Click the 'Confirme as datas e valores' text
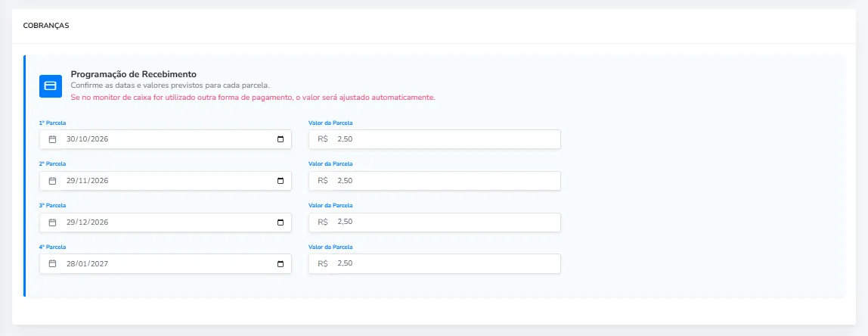This screenshot has height=336, width=868. 170,86
